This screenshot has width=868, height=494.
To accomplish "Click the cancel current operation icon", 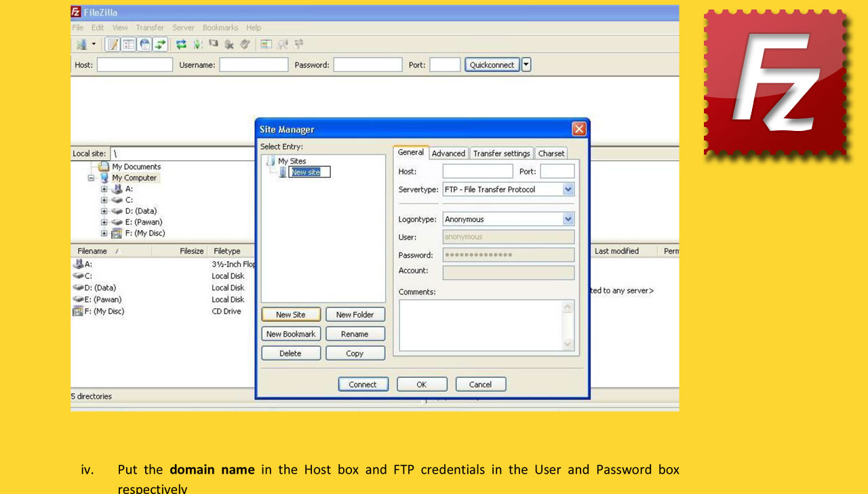I will (x=214, y=45).
